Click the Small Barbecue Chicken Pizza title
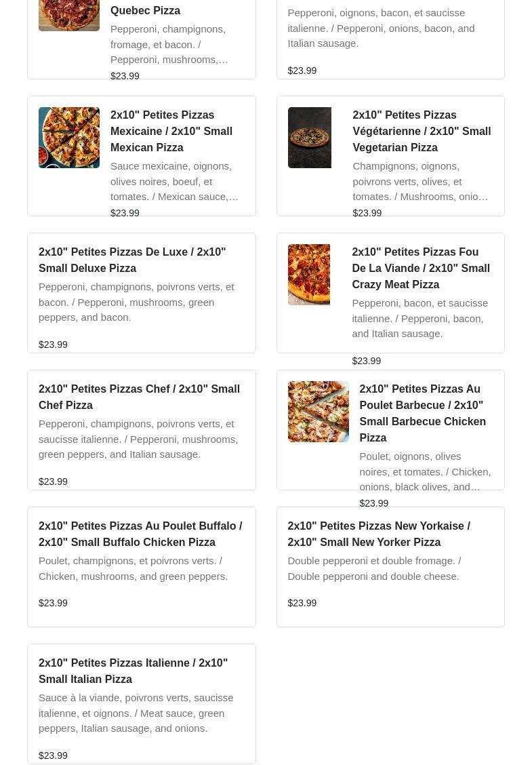This screenshot has height=765, width=532. click(x=423, y=413)
